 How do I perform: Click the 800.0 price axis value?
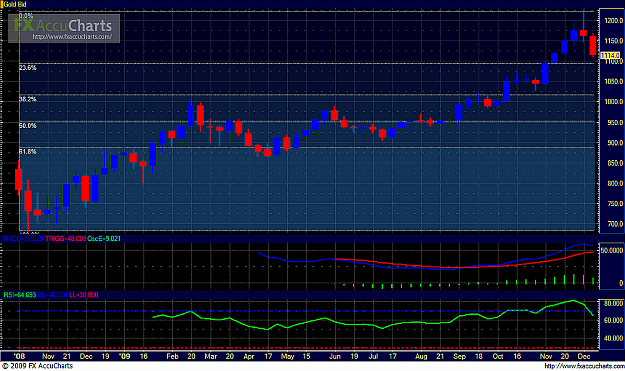[x=615, y=184]
